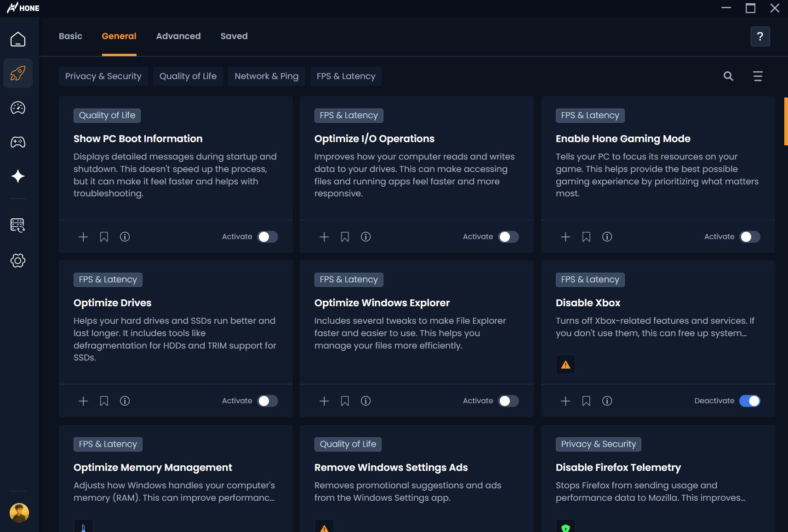The height and width of the screenshot is (532, 788).
Task: Activate the Optimize Drives toggle
Action: point(268,401)
